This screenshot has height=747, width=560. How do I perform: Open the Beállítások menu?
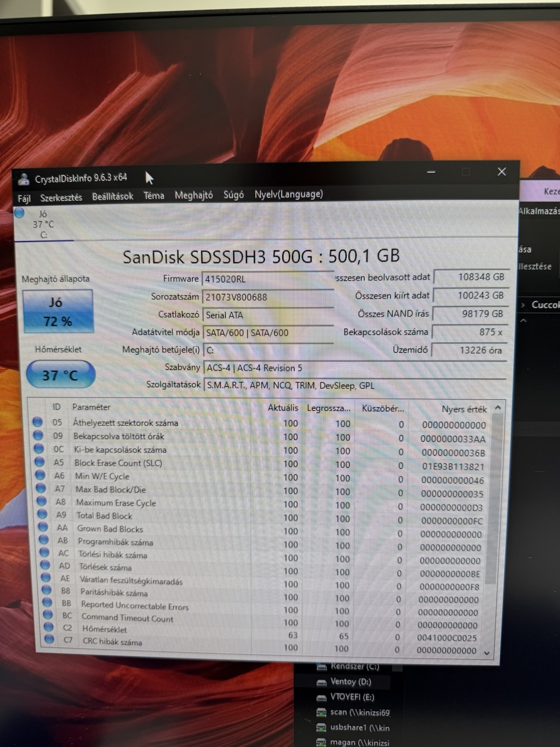pos(113,196)
